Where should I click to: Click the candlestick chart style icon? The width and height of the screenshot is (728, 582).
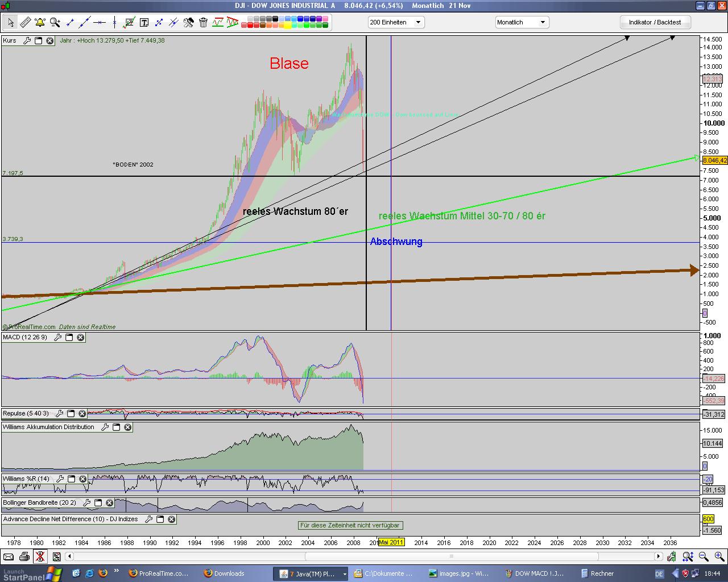pyautogui.click(x=672, y=556)
